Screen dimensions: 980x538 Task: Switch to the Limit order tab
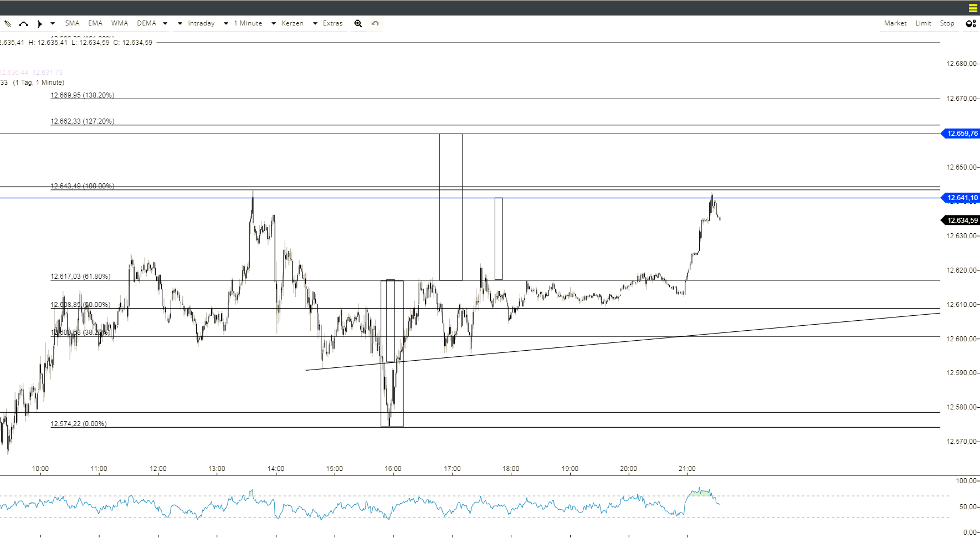[923, 23]
